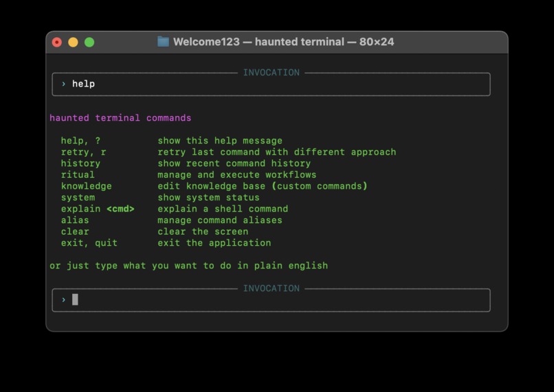The width and height of the screenshot is (554, 392).
Task: Click the bottom INVOCATION label
Action: click(x=271, y=288)
